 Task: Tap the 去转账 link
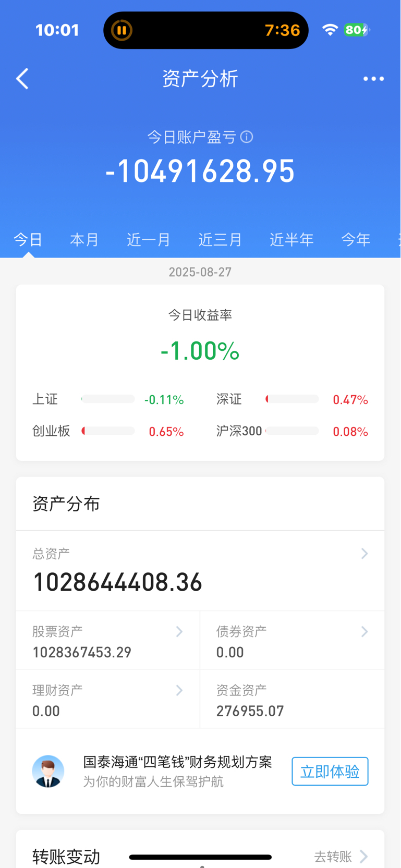(333, 857)
